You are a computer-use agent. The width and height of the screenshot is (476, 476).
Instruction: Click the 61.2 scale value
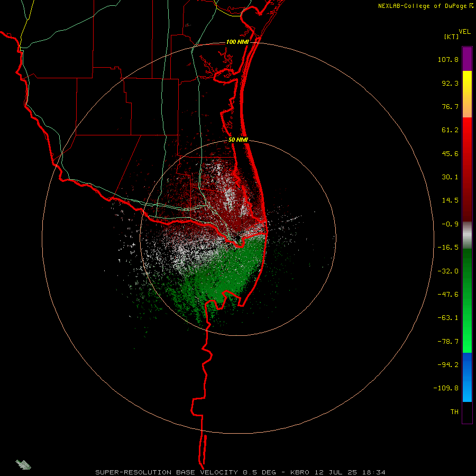click(x=450, y=130)
